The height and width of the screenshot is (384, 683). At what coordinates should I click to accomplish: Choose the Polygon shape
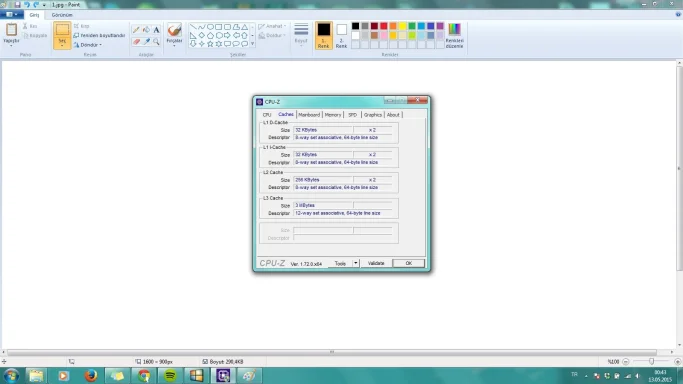click(x=236, y=27)
